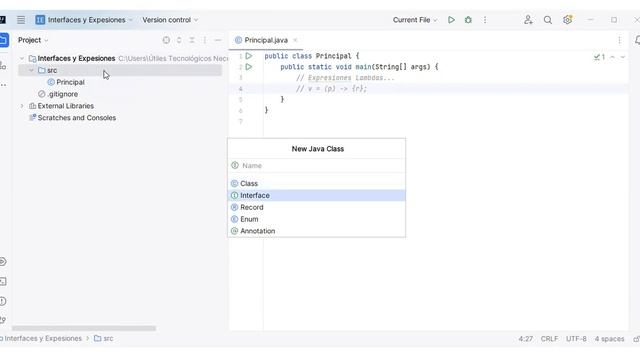Choose Interface in New Java Class list

coord(316,195)
